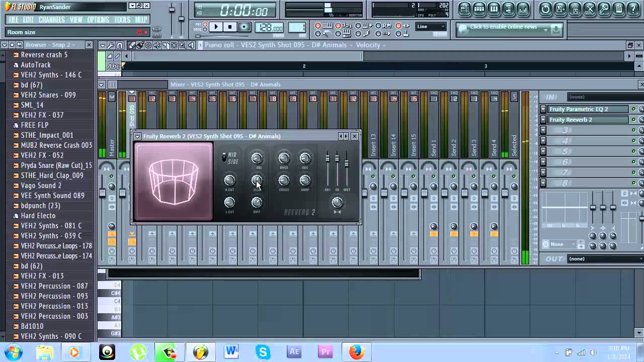
Task: Select the piano roll paint brush tool
Action: 140,45
